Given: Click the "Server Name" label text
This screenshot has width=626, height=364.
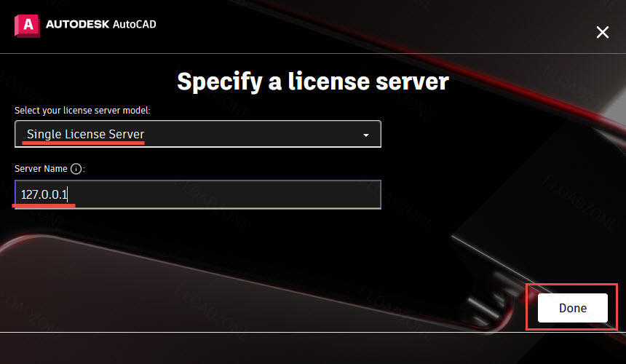Looking at the screenshot, I should (41, 169).
